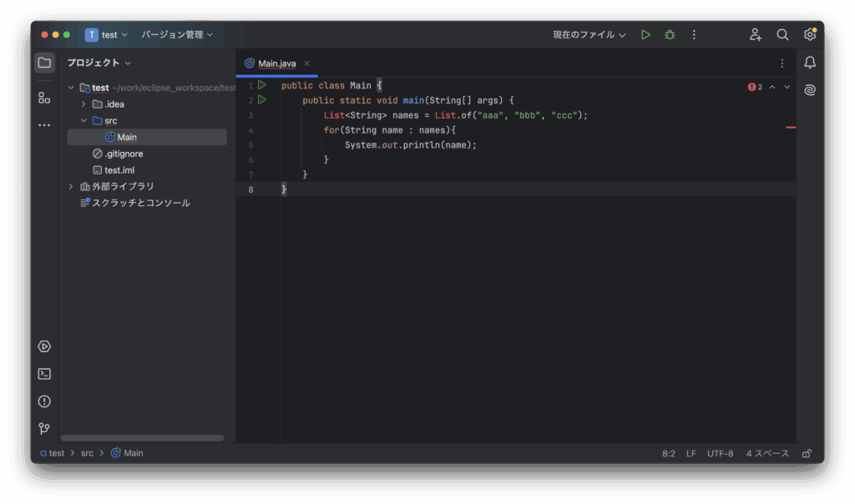Open the Git version control tool window

pyautogui.click(x=44, y=429)
